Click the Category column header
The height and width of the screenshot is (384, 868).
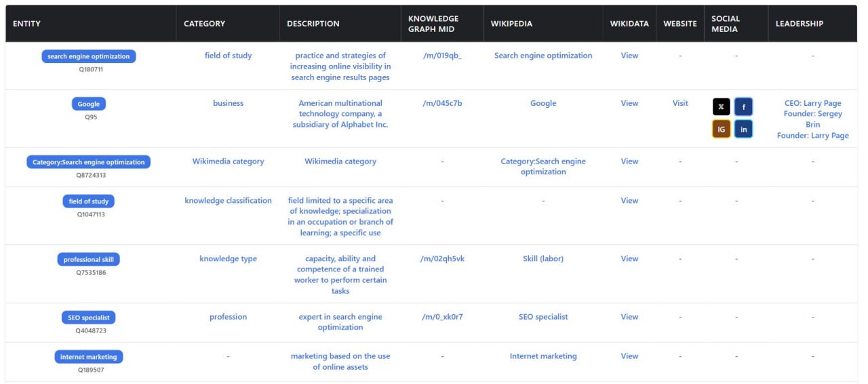[204, 24]
